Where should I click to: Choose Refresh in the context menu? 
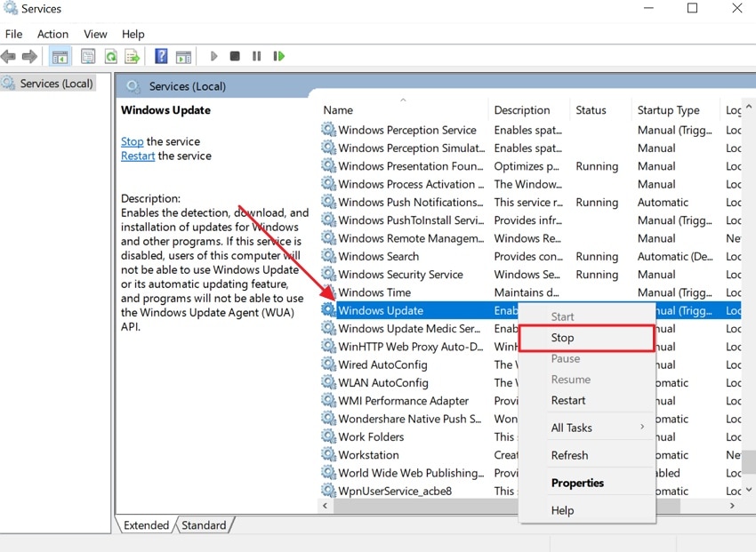click(587, 455)
